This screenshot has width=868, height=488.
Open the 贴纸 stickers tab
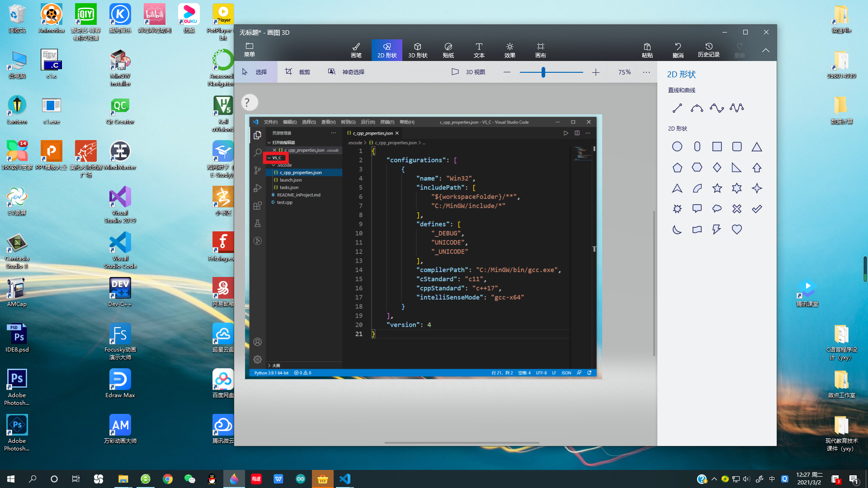(x=448, y=50)
